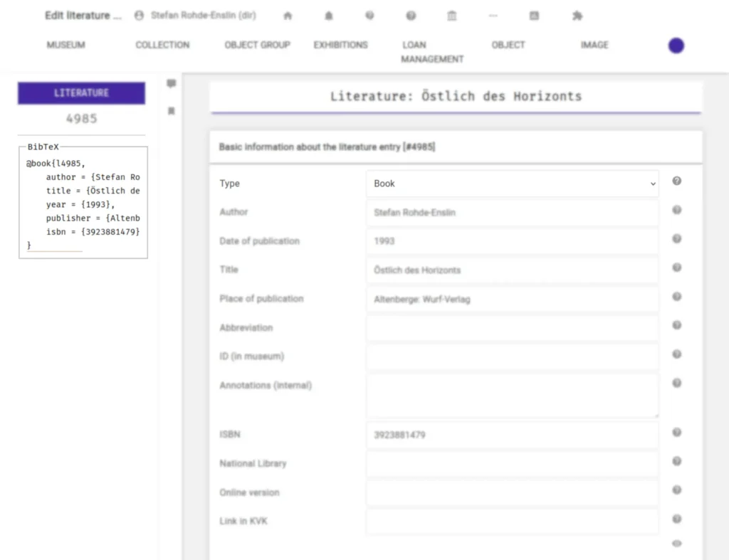
Task: Open the IMAGE menu
Action: [x=594, y=45]
